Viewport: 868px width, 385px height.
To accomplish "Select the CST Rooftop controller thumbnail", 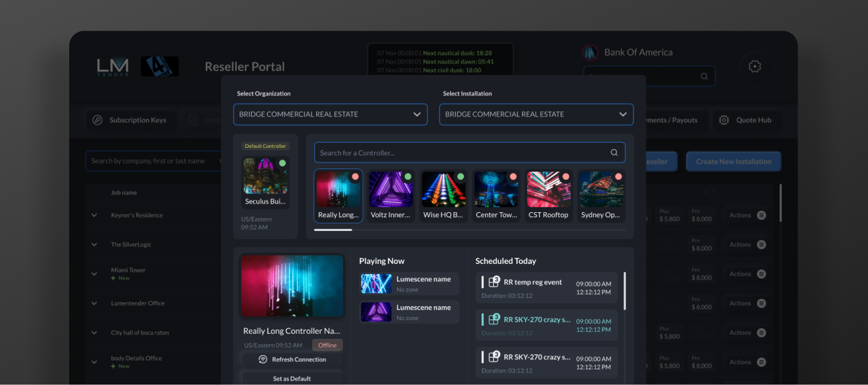I will click(549, 196).
